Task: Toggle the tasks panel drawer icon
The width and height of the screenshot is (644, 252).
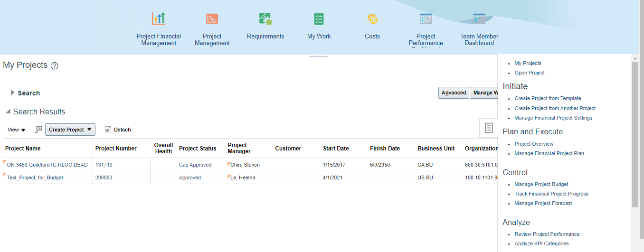Action: 489,128
